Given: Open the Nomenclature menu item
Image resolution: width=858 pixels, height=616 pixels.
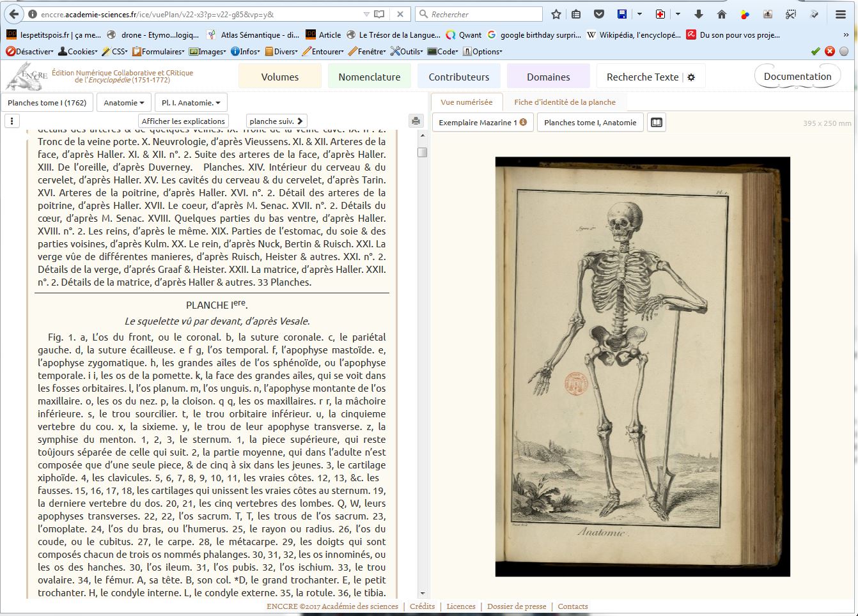Looking at the screenshot, I should tap(370, 77).
